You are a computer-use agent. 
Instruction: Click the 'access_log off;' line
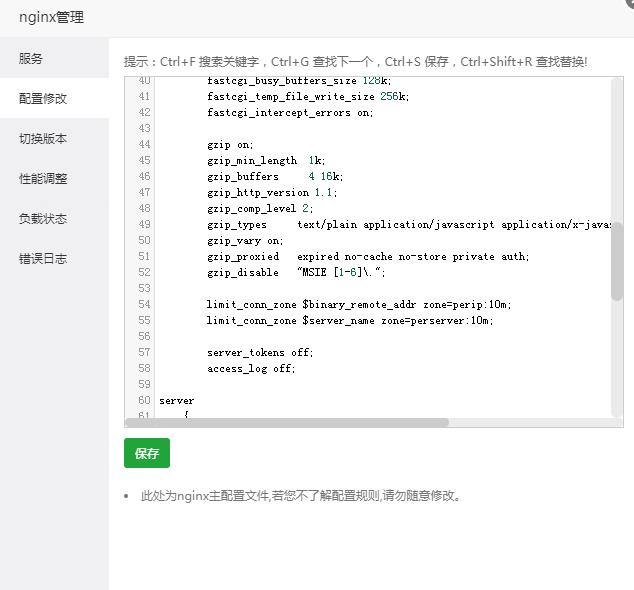pos(251,368)
